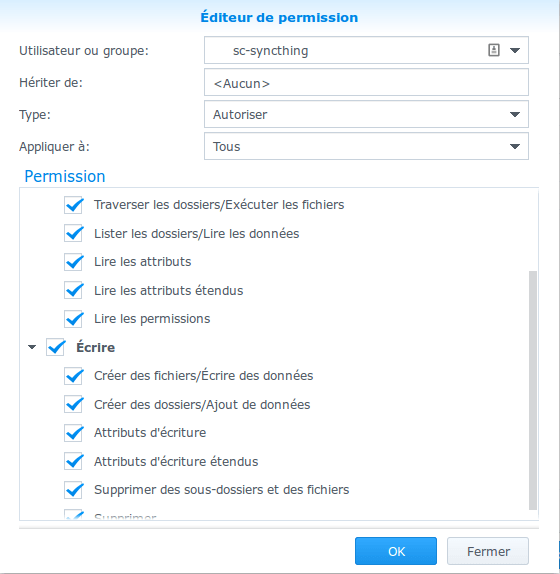Open the Utilisateur ou groupe dropdown arrow
This screenshot has width=560, height=574.
pyautogui.click(x=515, y=50)
